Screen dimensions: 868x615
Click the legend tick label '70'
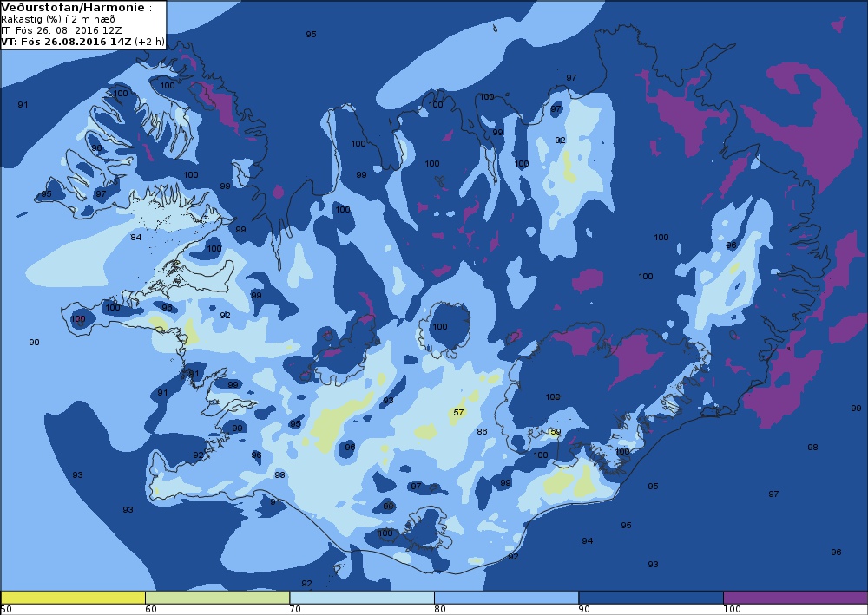[x=296, y=610]
